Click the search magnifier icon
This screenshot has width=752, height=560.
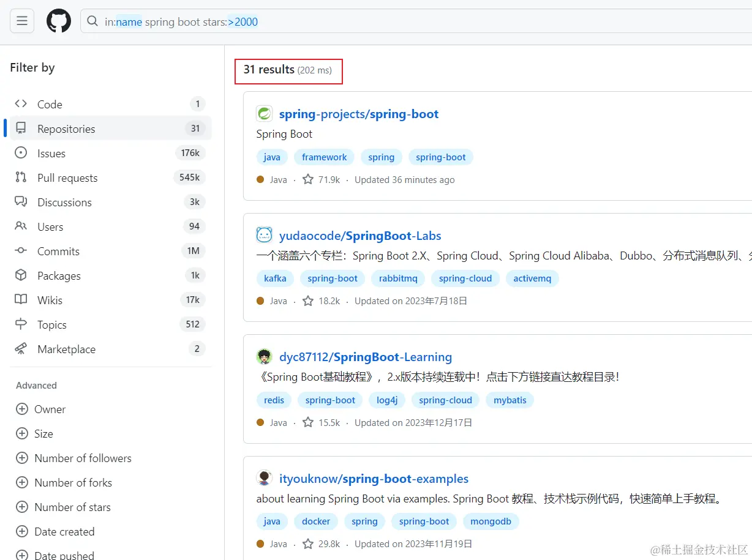[92, 21]
